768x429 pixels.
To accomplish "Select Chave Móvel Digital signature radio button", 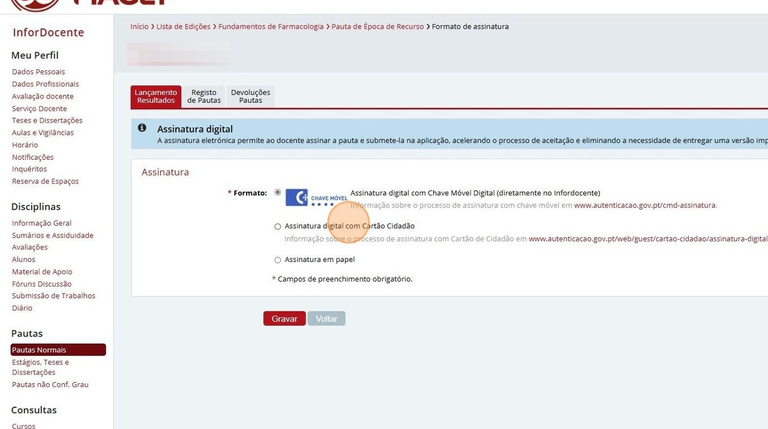I will point(278,192).
